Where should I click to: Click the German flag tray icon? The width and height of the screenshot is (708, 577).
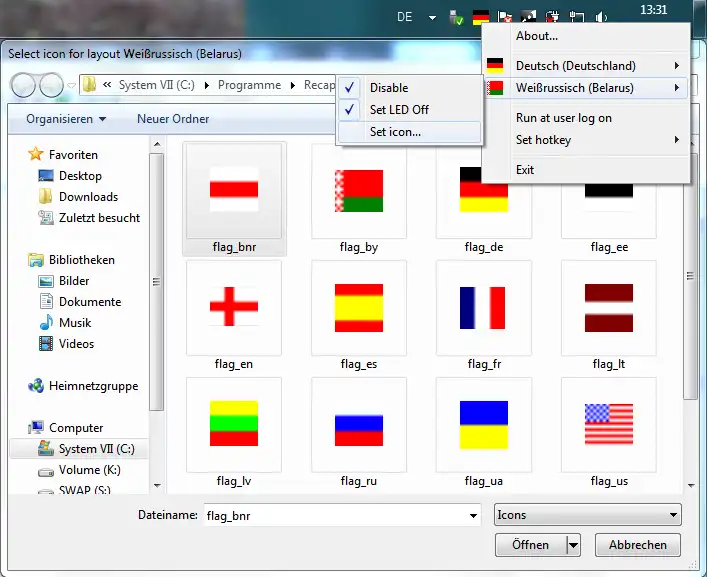tap(480, 18)
